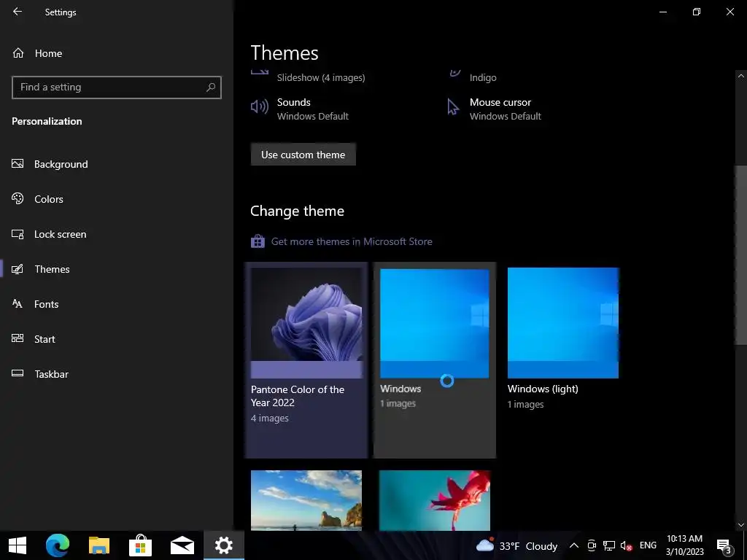Viewport: 747px width, 560px height.
Task: Click the muted volume tray icon
Action: click(x=626, y=546)
